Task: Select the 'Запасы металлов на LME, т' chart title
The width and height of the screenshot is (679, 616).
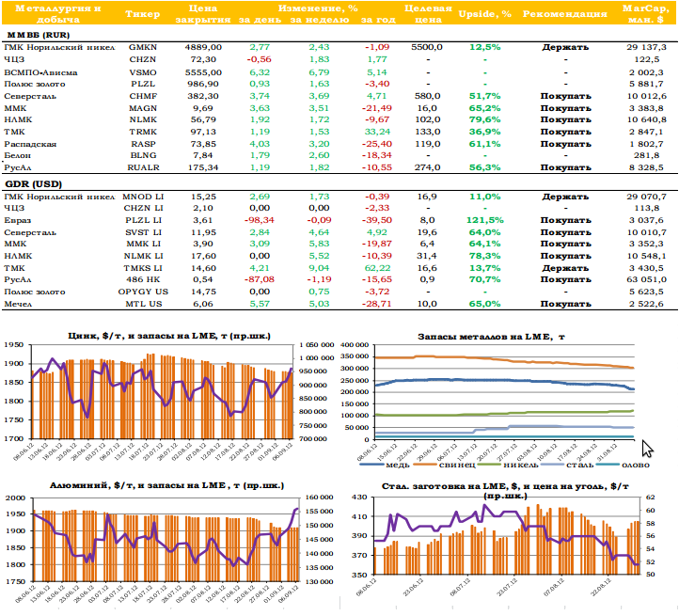Action: pyautogui.click(x=492, y=337)
